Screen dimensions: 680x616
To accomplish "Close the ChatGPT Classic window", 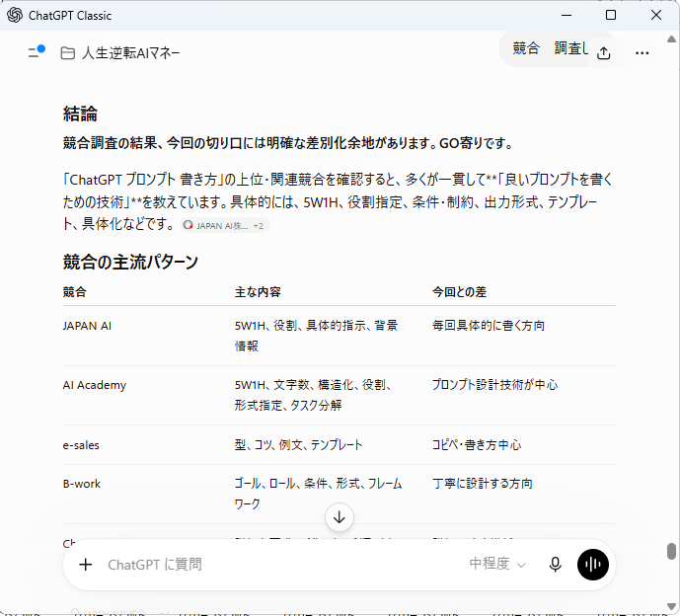I will coord(656,15).
